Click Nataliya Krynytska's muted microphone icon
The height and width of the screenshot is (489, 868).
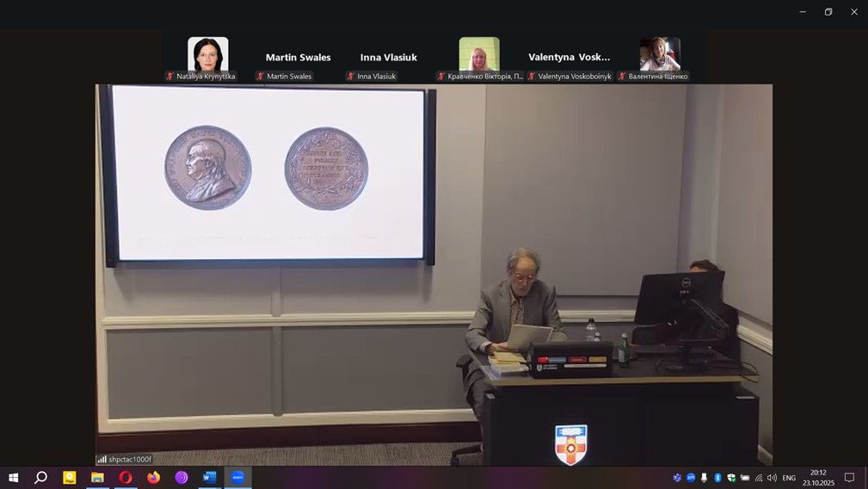coord(170,77)
